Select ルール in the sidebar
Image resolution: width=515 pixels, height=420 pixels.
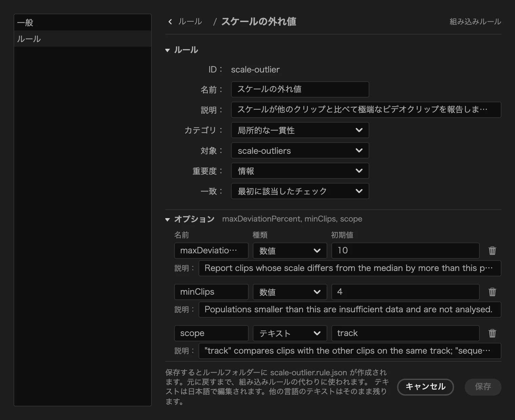coord(83,39)
